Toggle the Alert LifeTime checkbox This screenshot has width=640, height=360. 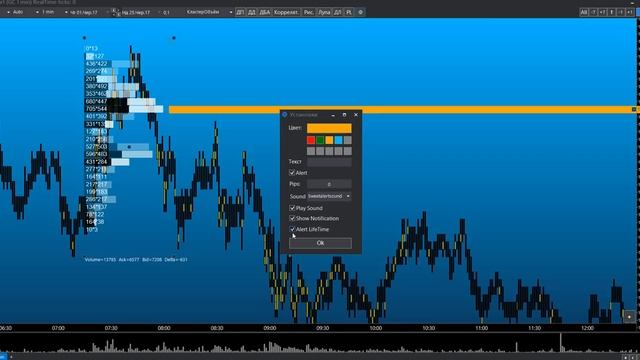tap(292, 229)
